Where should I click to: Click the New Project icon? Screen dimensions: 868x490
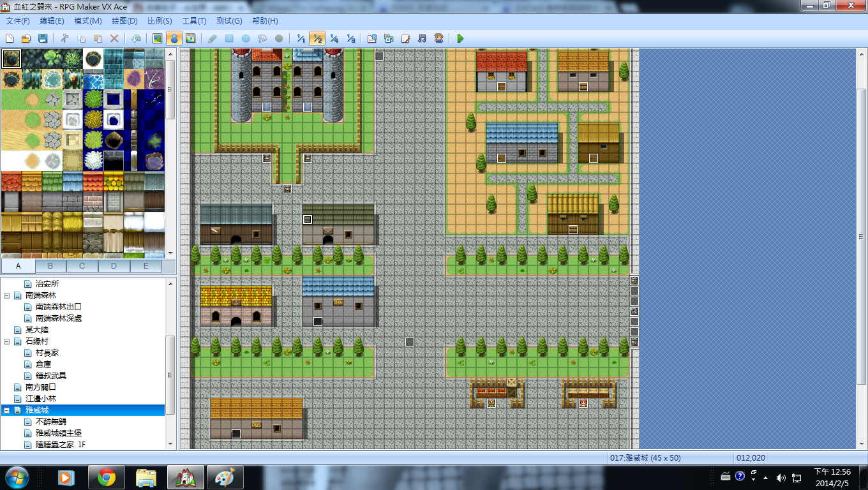point(10,38)
